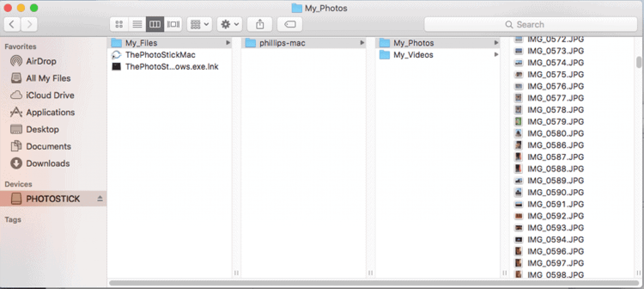Select file IMG_0589.JPG

pyautogui.click(x=555, y=181)
